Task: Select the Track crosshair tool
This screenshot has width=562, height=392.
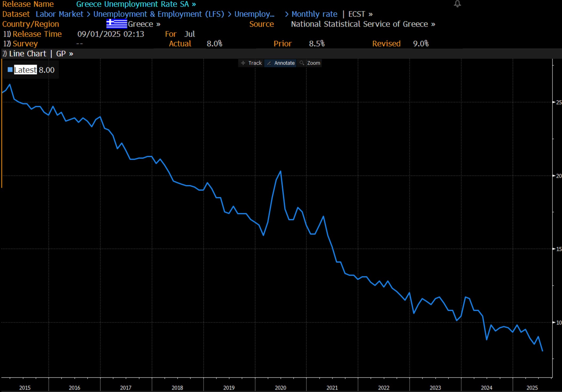Action: tap(251, 63)
